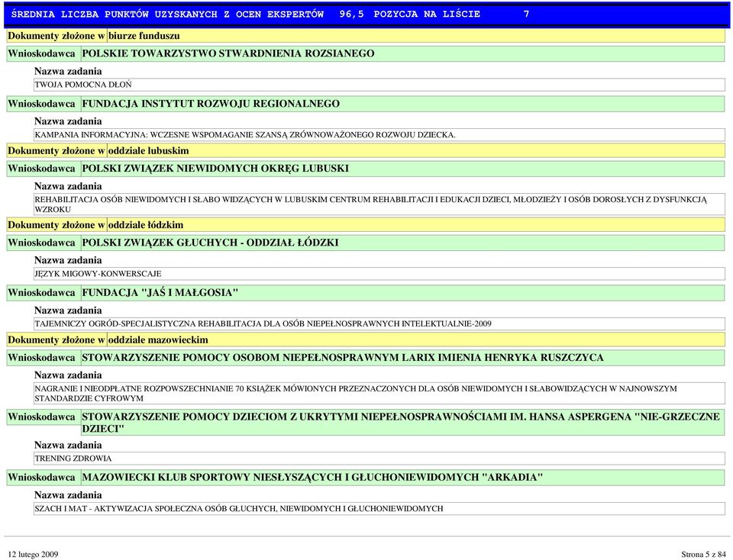Click page indicator 'Strona 5 z 84'
Image resolution: width=733 pixels, height=560 pixels.
pos(703,555)
